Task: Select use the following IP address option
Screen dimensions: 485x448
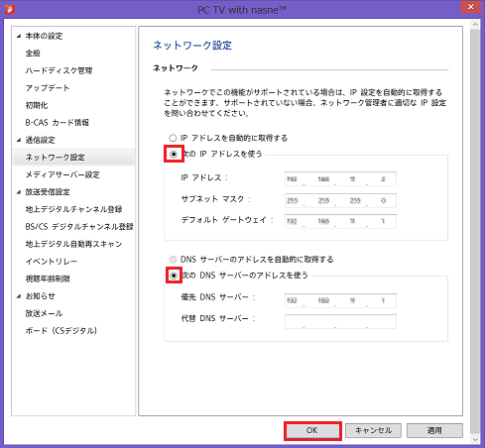Action: click(174, 154)
